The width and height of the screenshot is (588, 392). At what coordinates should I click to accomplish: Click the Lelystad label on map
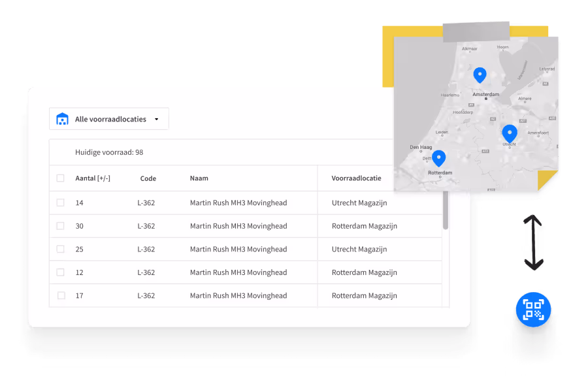click(x=547, y=69)
